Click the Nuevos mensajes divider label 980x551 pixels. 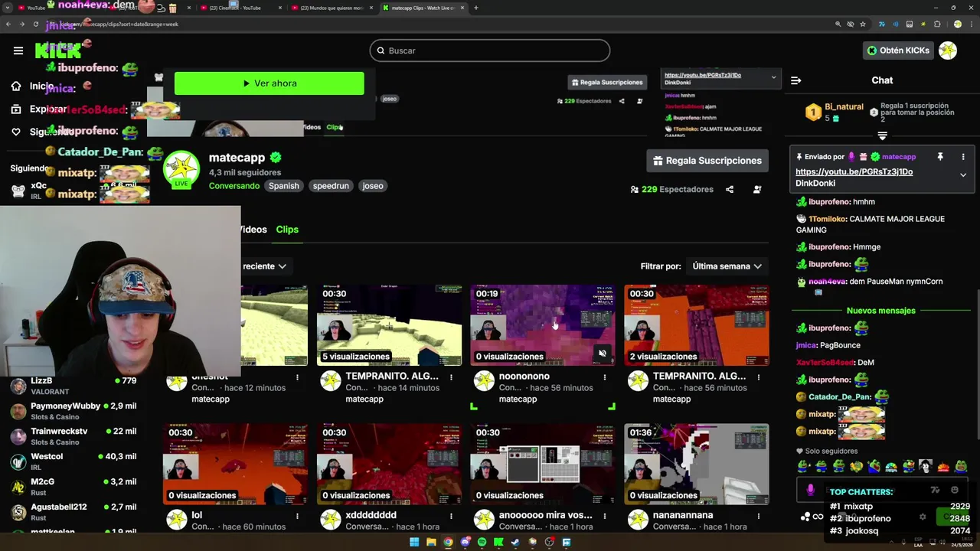click(x=880, y=311)
